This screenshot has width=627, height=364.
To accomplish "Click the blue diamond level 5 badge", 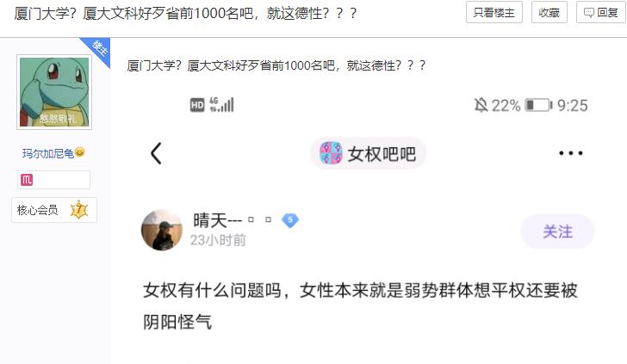I will [290, 220].
